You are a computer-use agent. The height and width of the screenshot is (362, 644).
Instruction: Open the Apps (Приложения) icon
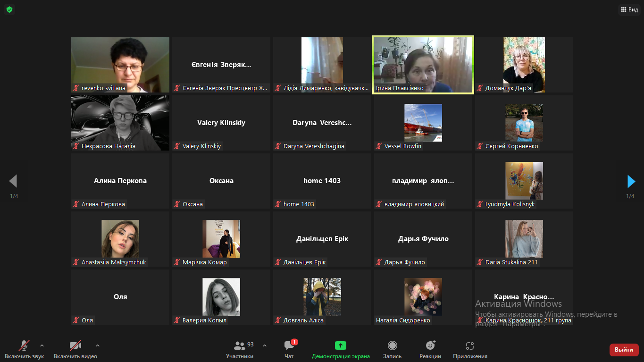pos(470,345)
